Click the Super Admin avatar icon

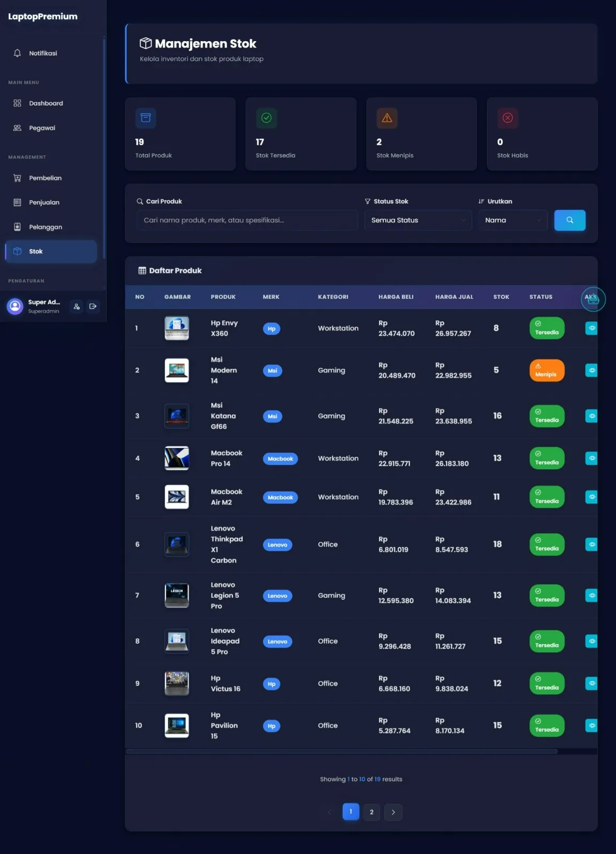pos(15,306)
